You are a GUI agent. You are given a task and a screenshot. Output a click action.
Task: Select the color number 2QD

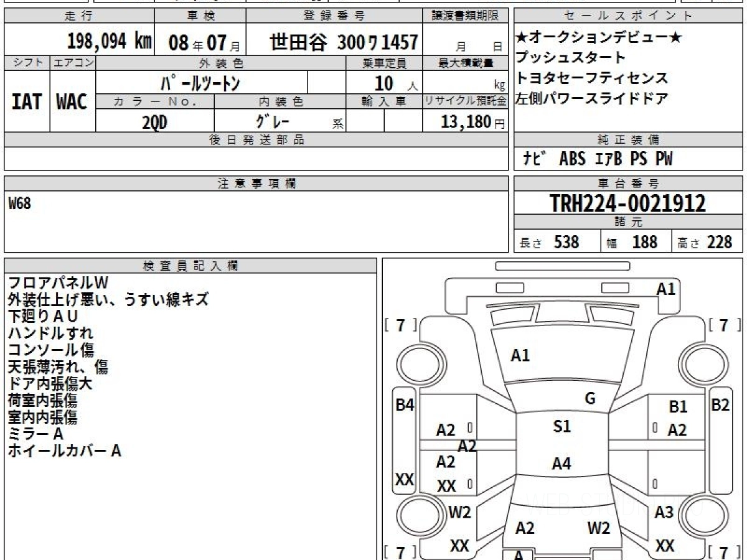(x=154, y=123)
